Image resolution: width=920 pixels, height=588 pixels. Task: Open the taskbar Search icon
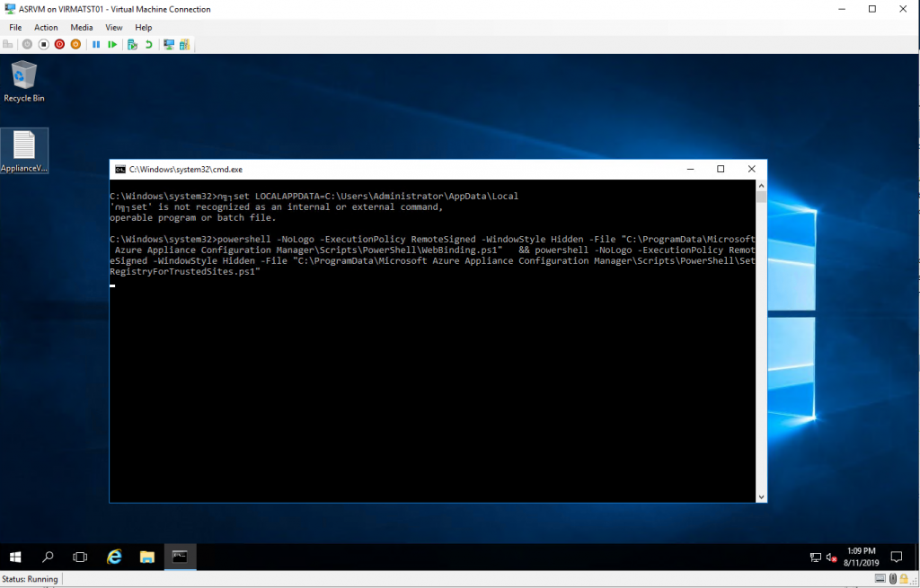[49, 557]
